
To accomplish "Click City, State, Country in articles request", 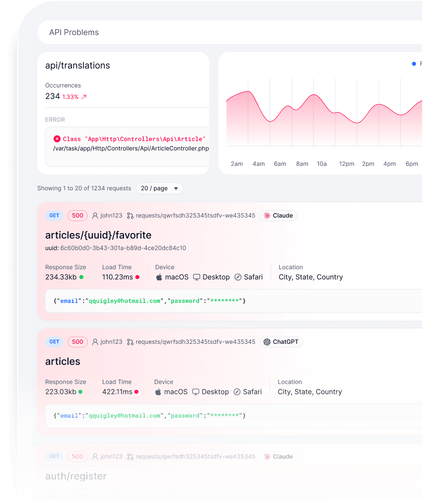I will click(x=309, y=392).
